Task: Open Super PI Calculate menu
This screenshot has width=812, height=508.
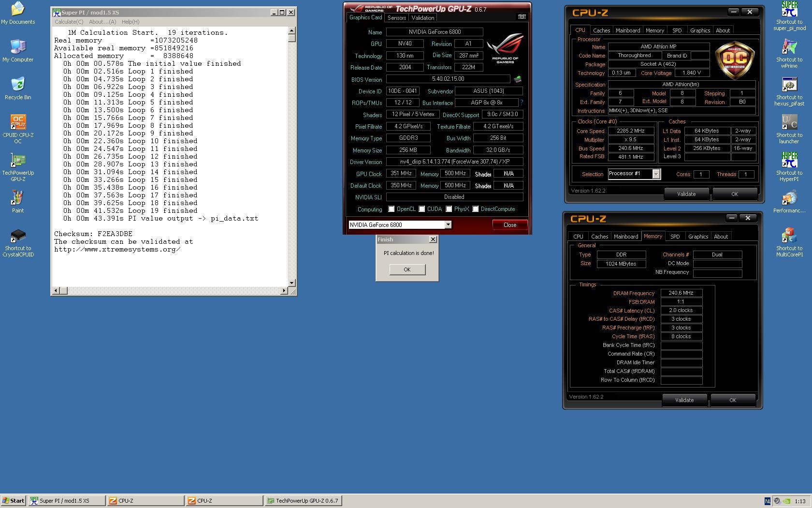Action: tap(69, 22)
